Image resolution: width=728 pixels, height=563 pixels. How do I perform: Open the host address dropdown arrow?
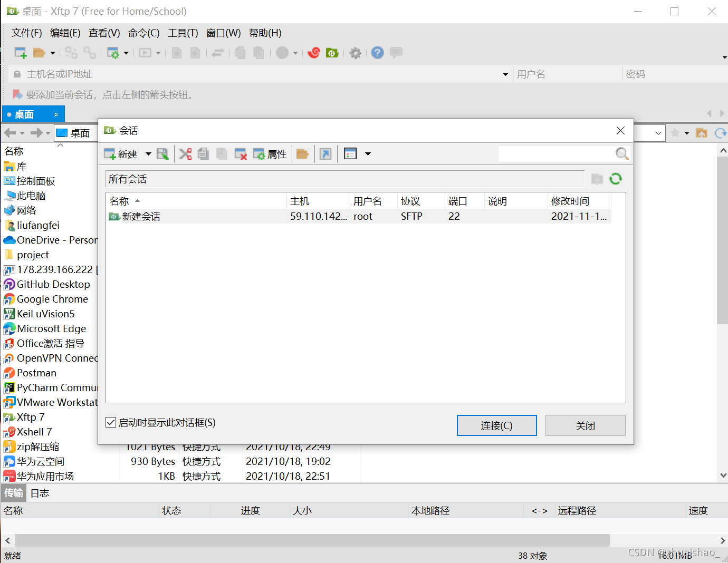505,74
